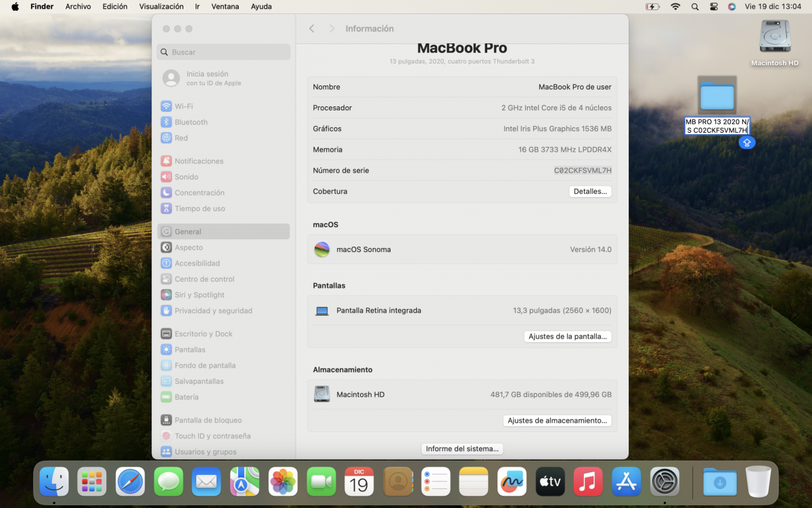Open Touch ID y contraseña settings
This screenshot has width=812, height=508.
(212, 436)
